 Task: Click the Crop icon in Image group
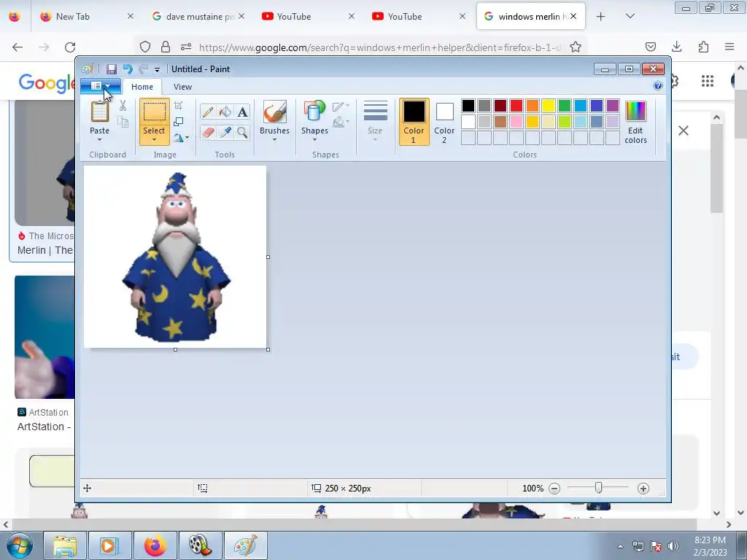coord(179,106)
